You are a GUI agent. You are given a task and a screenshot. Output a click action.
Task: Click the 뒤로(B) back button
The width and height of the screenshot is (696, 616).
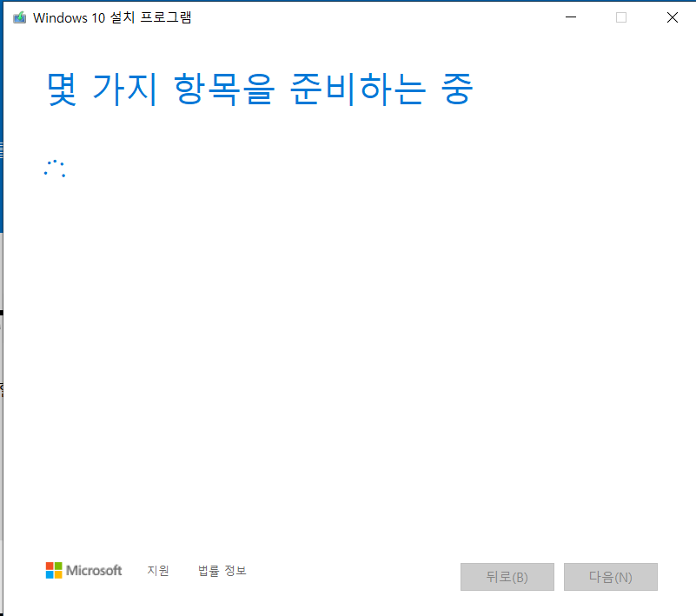(507, 577)
